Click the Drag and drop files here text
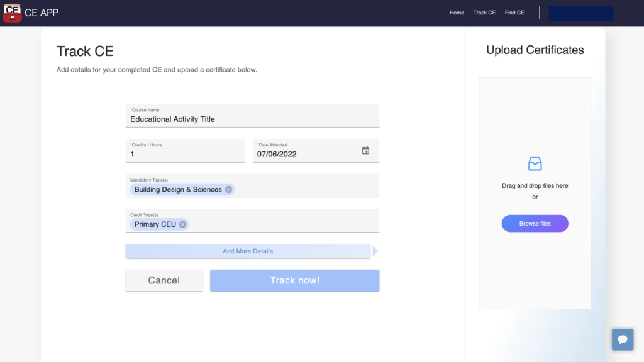 tap(535, 185)
